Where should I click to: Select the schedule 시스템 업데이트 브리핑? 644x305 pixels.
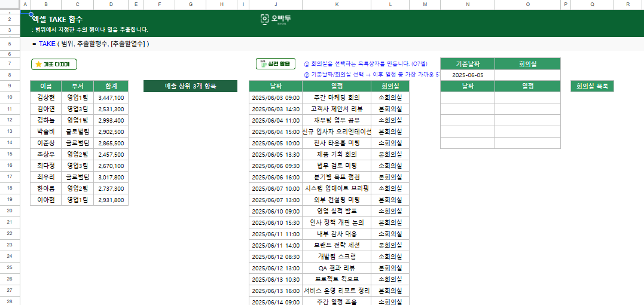[337, 188]
